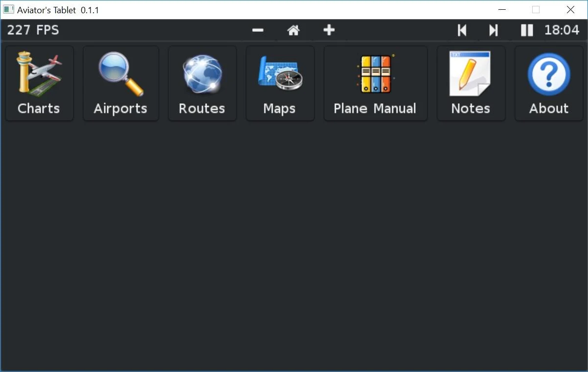Skip backward using the rewind control
The image size is (588, 372).
coord(462,30)
